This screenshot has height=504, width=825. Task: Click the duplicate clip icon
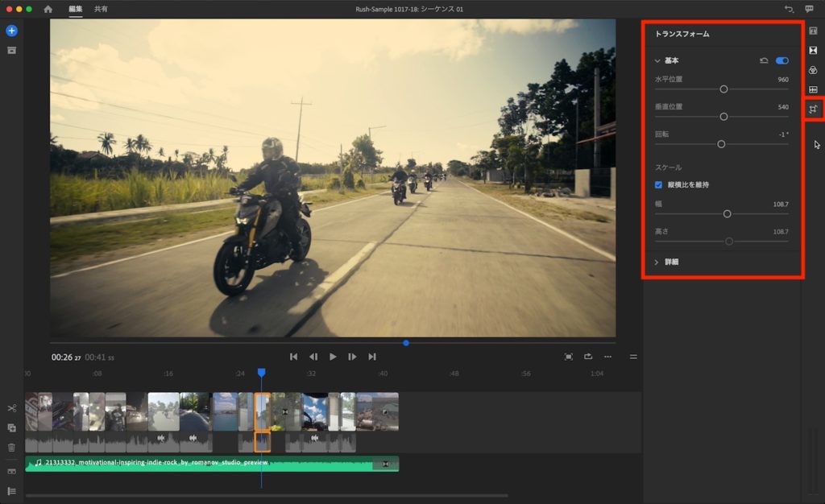tap(11, 428)
